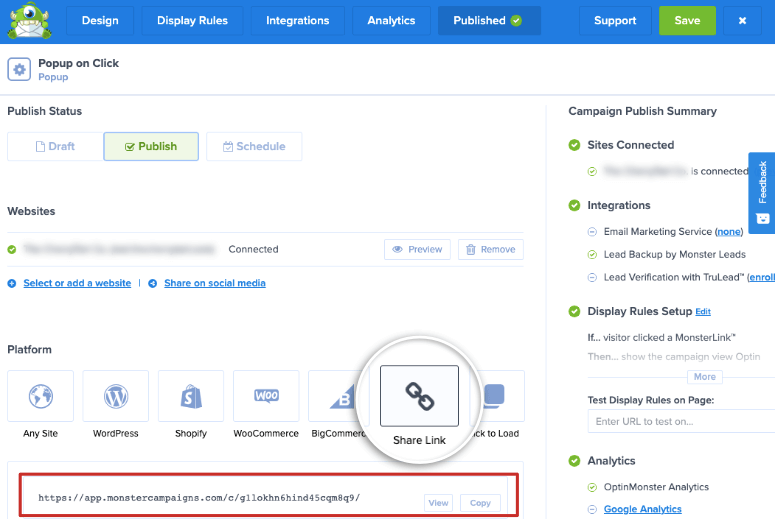Image resolution: width=775 pixels, height=519 pixels.
Task: Open the Support menu item
Action: click(x=615, y=21)
